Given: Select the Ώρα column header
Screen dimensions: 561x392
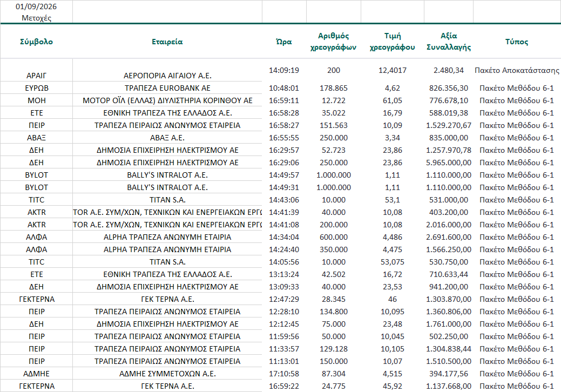Looking at the screenshot, I should tap(283, 42).
